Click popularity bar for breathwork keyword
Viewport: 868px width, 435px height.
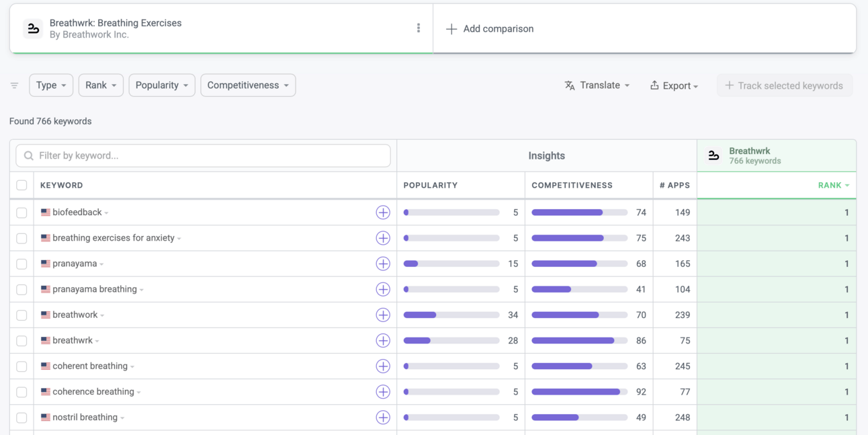pyautogui.click(x=451, y=315)
